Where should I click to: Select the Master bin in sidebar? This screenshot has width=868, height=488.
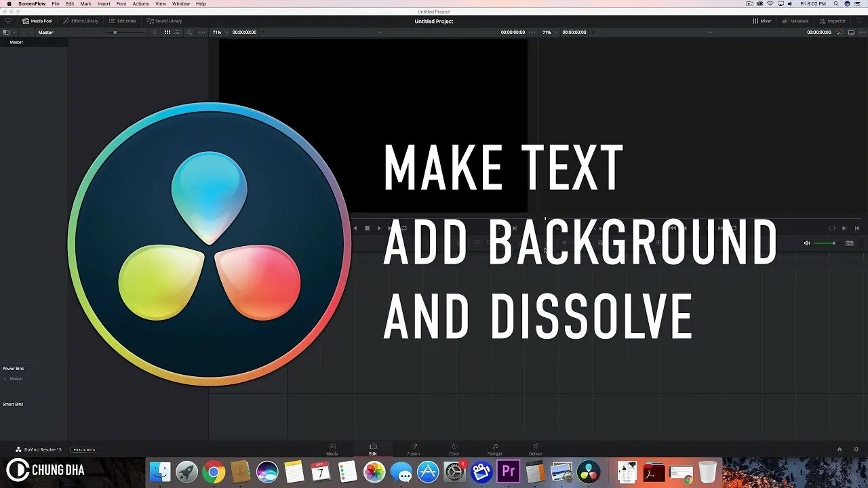[34, 42]
